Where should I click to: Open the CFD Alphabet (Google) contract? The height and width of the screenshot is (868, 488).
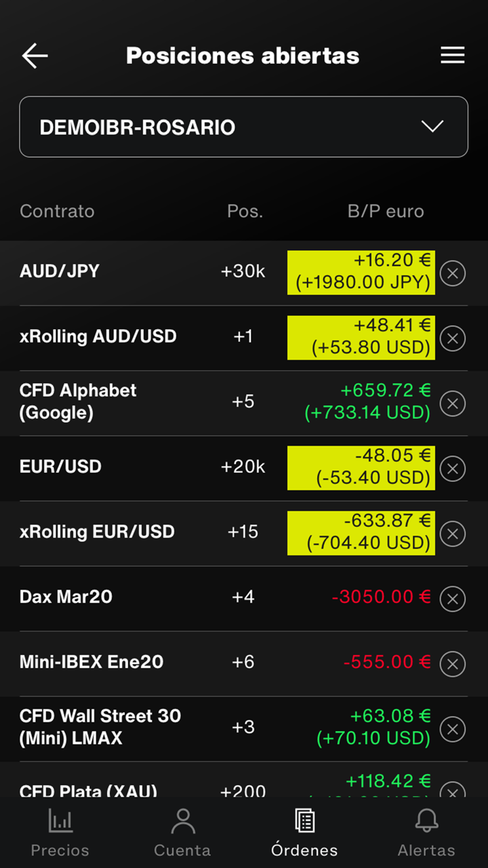pos(78,401)
